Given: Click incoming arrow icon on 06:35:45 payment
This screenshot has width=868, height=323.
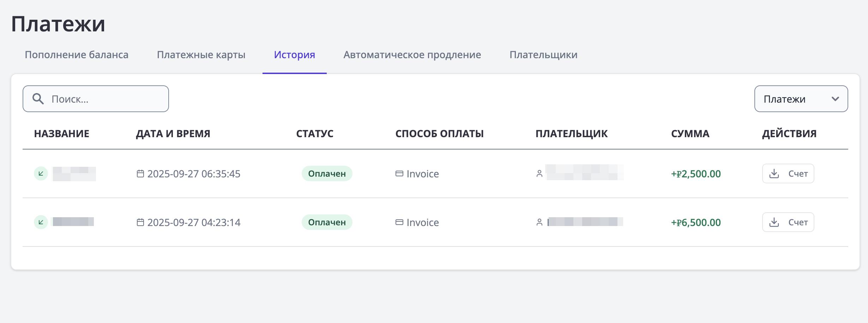Looking at the screenshot, I should tap(41, 173).
